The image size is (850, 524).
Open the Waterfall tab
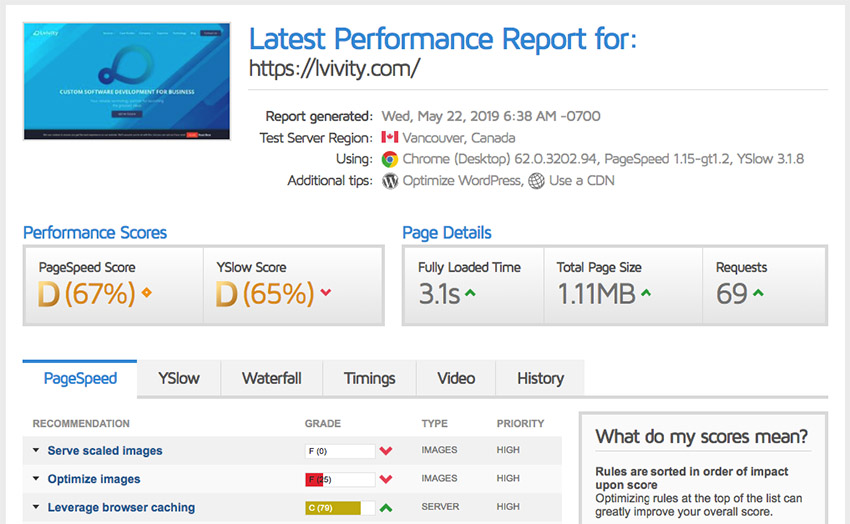click(x=272, y=378)
